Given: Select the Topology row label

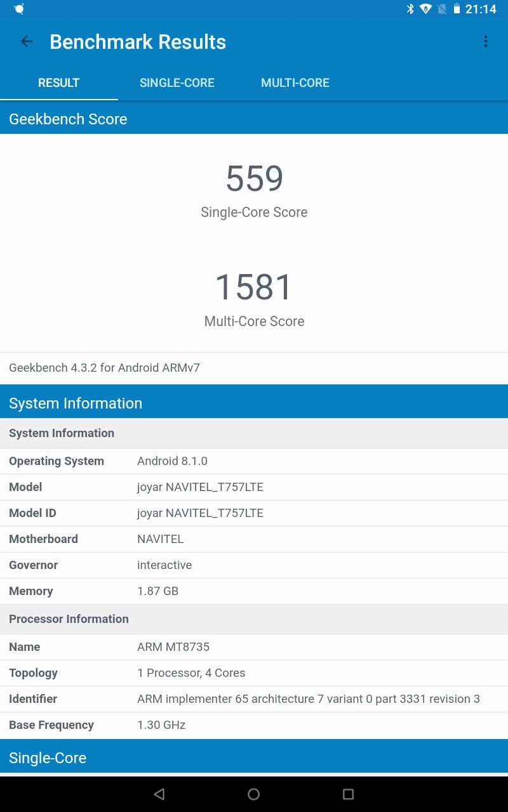Looking at the screenshot, I should (33, 673).
